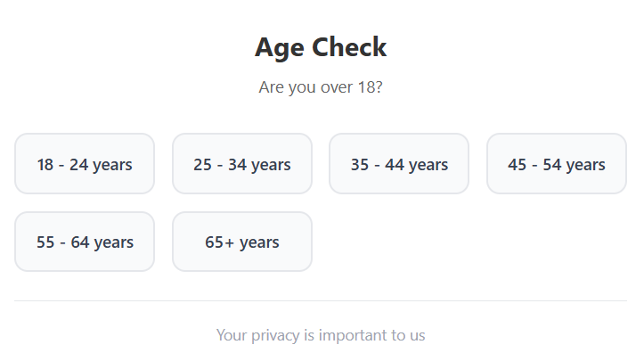Viewport: 644px width, 361px height.
Task: Select the oldest age range offered
Action: point(242,242)
